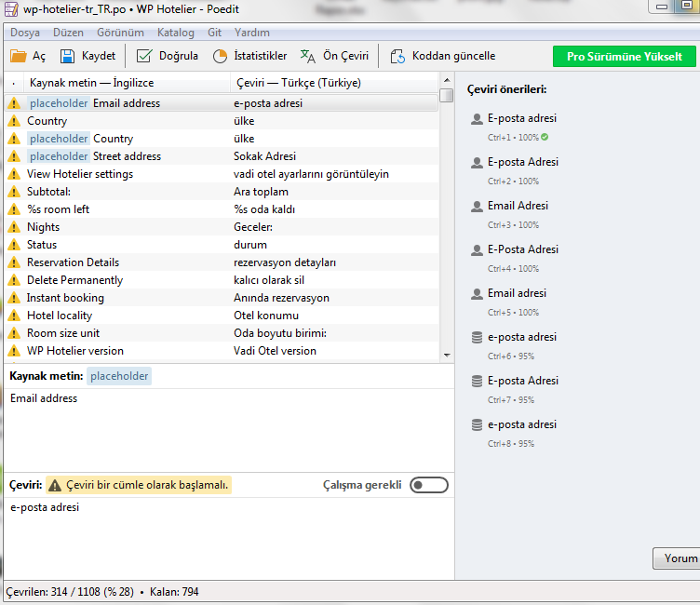Click warning icon on the Subtotal: row
Screen dimensions: 700x605
[x=14, y=192]
